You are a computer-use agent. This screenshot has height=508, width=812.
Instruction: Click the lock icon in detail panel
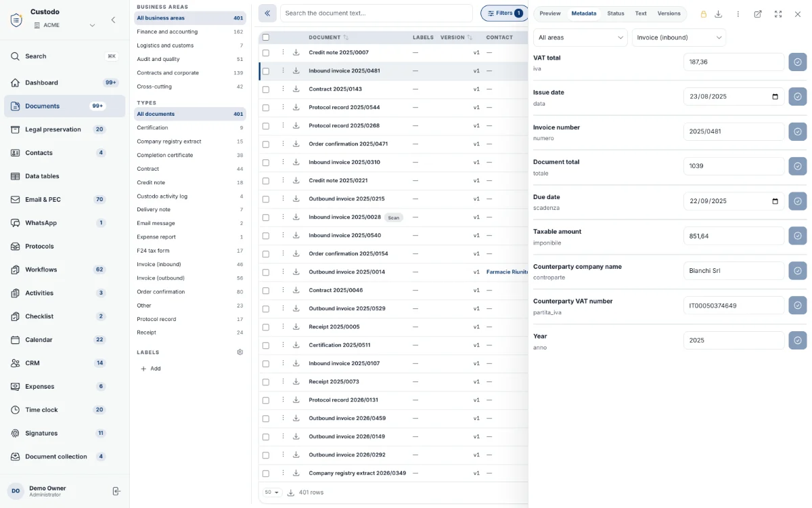click(703, 14)
